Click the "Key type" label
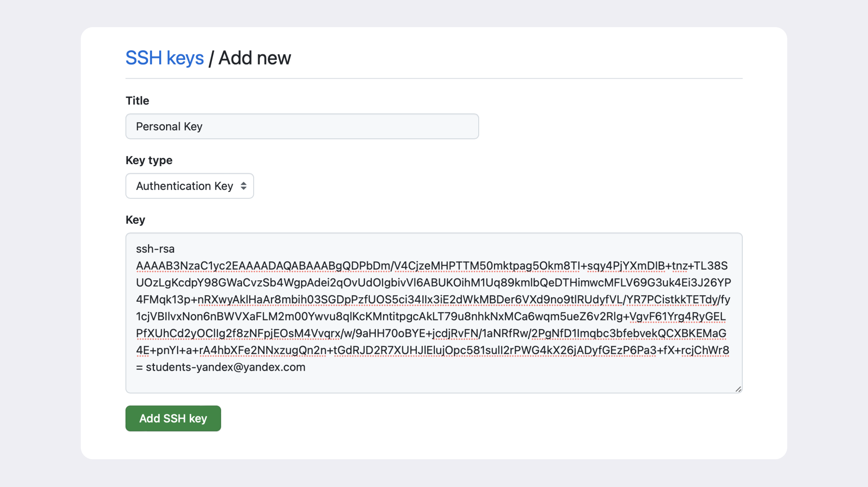The height and width of the screenshot is (487, 868). coord(149,160)
